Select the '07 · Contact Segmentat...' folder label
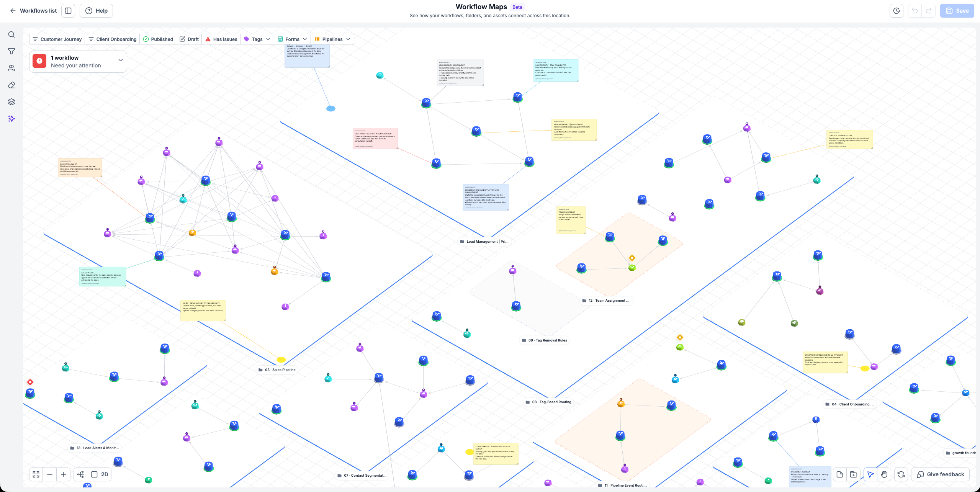 click(362, 476)
